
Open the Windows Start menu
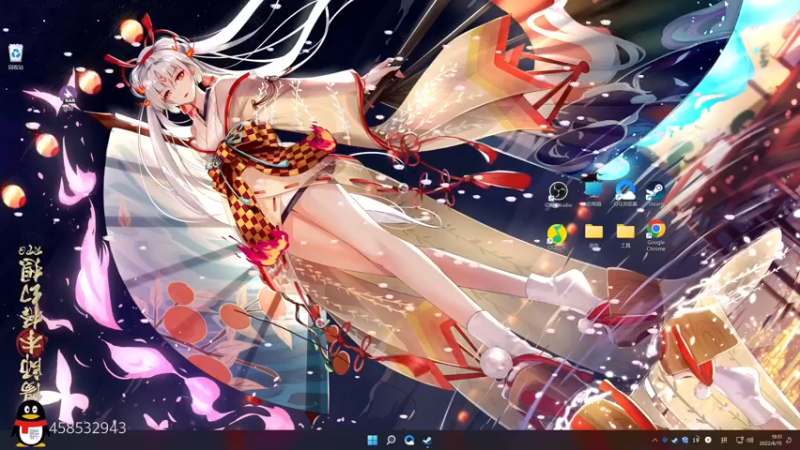click(x=372, y=440)
